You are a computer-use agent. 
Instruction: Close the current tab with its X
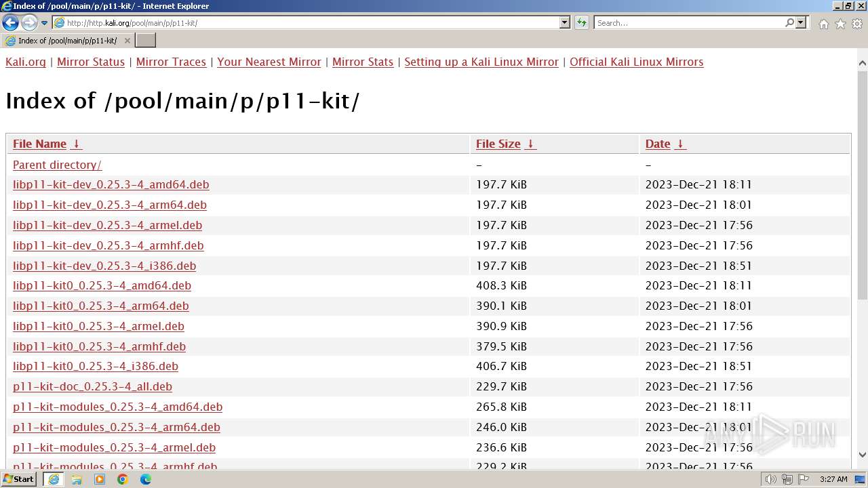(127, 41)
